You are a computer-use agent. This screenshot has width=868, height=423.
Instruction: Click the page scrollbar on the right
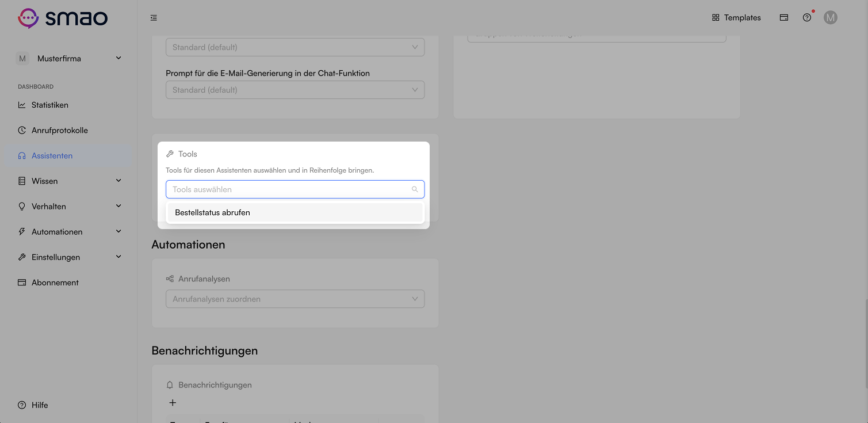point(866,343)
